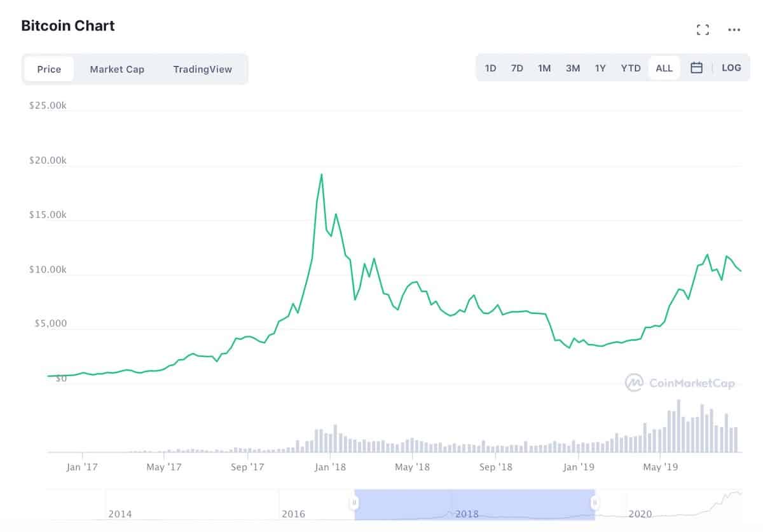Image resolution: width=763 pixels, height=532 pixels.
Task: Click the tallest volume bar
Action: (679, 426)
